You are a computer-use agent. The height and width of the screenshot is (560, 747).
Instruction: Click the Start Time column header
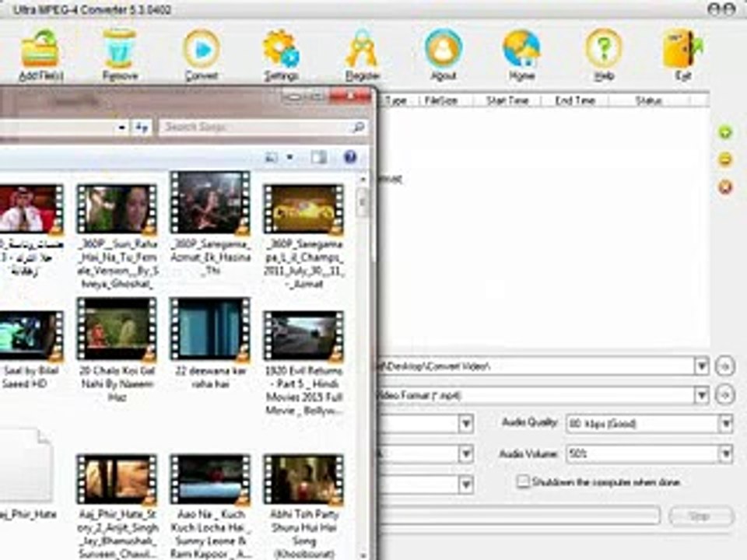click(x=507, y=100)
